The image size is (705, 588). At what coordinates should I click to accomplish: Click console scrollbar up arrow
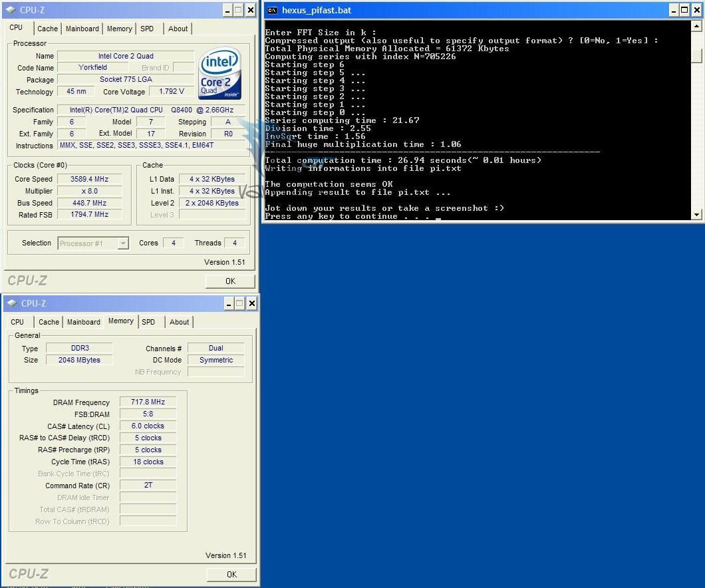click(x=696, y=26)
